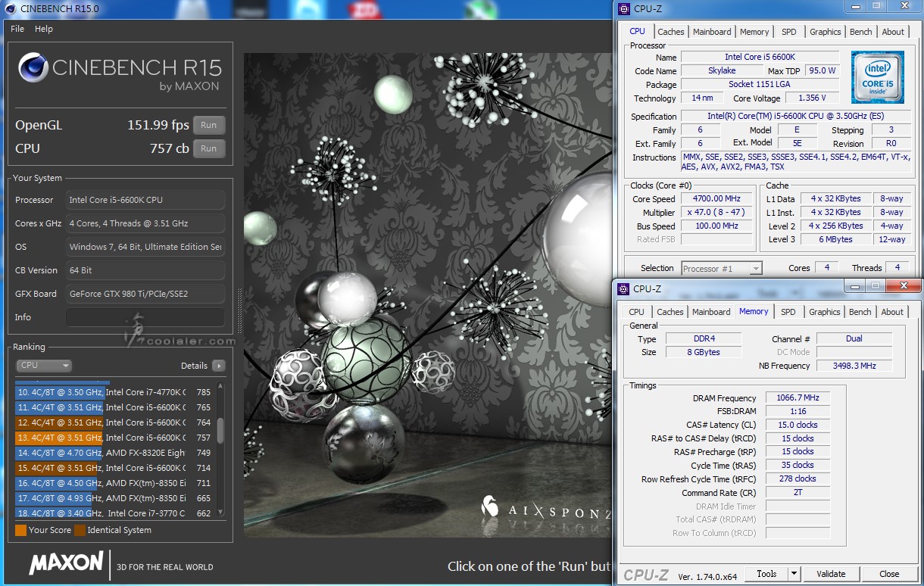
Task: Run the CPU benchmark
Action: coord(209,148)
